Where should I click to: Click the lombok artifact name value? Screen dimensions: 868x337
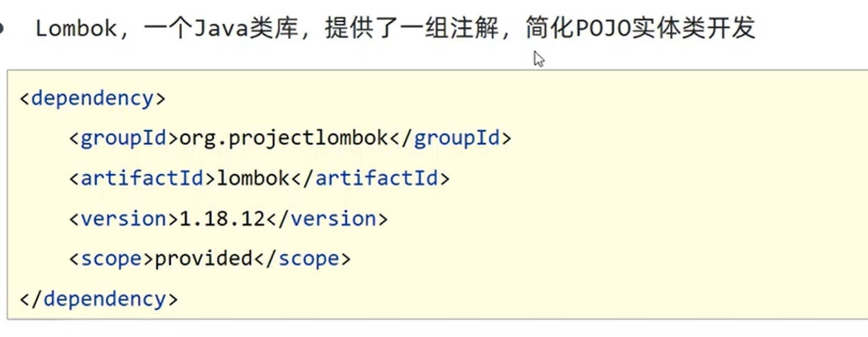[254, 178]
